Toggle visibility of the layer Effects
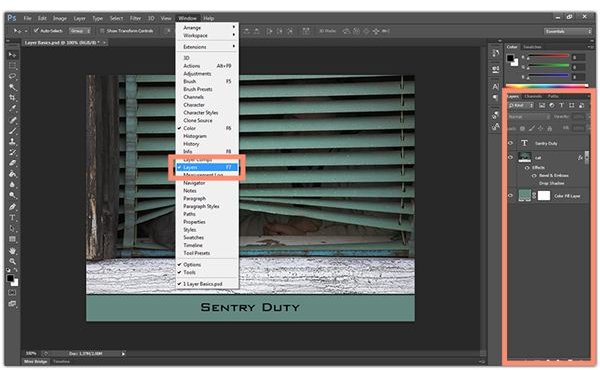Image resolution: width=600 pixels, height=370 pixels. click(527, 168)
